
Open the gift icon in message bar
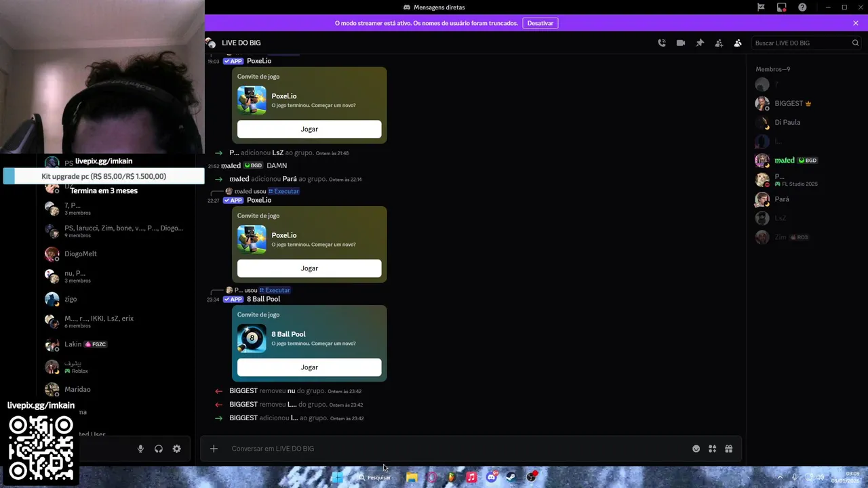(729, 449)
